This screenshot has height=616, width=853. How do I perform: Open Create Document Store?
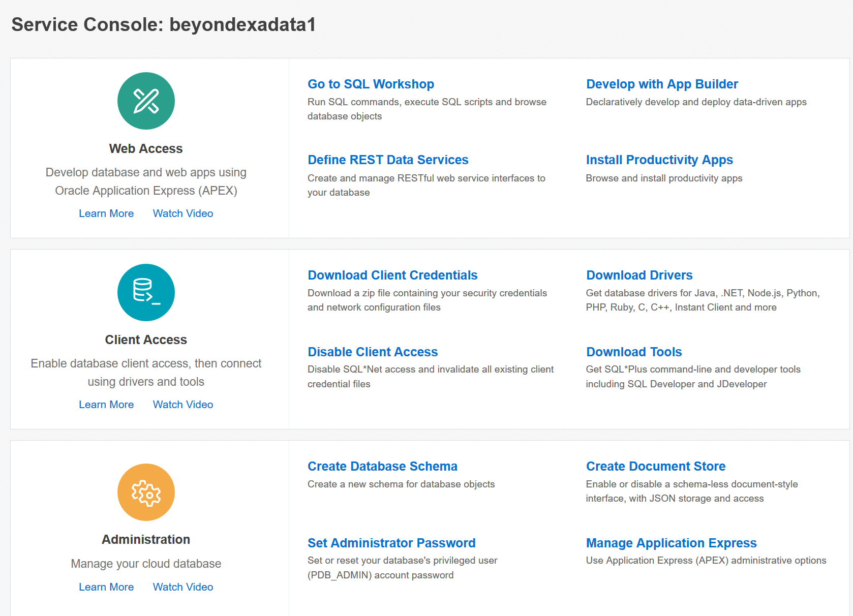click(x=656, y=466)
